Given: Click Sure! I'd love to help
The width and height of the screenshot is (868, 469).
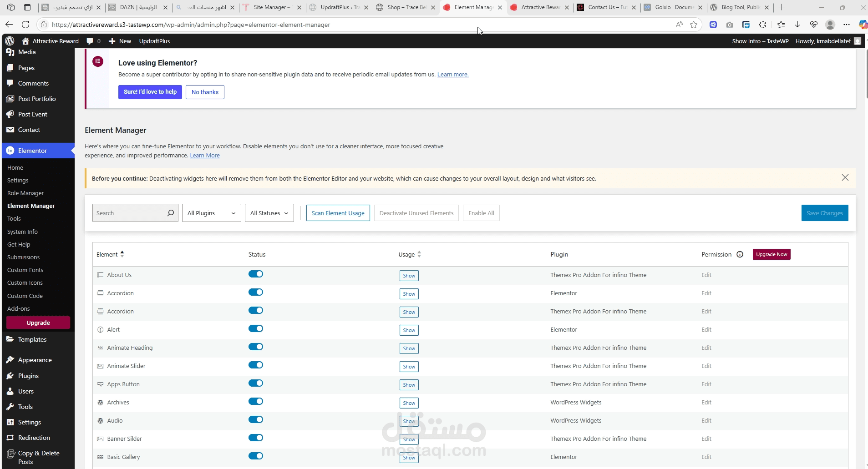Looking at the screenshot, I should (150, 92).
